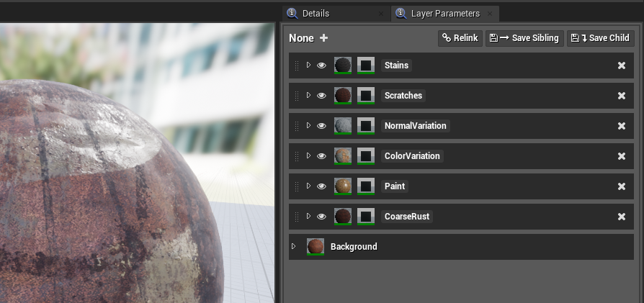The image size is (644, 303).
Task: Click the NormalVariation layer blend mask icon
Action: 366,126
